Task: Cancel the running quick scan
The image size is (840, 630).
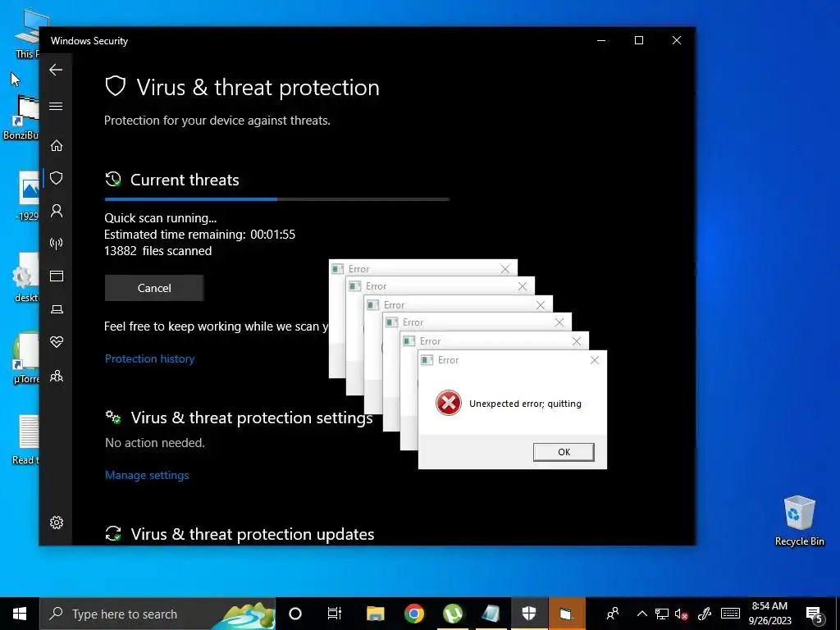Action: point(154,288)
